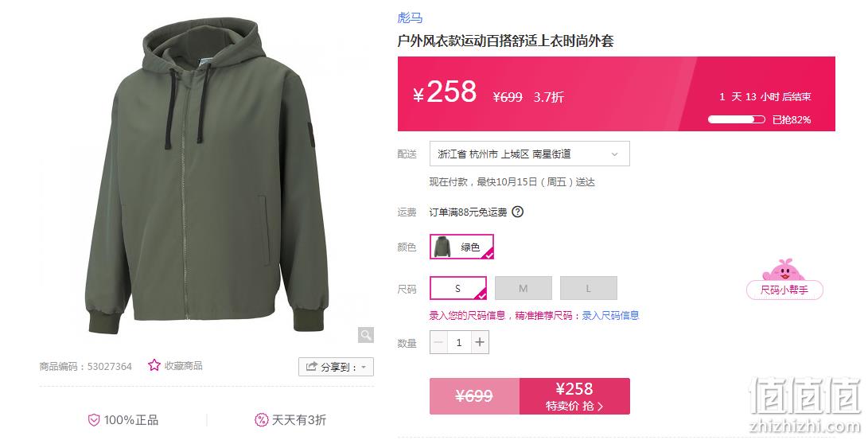Click the 录入尺码信息 link
The height and width of the screenshot is (440, 868).
point(610,315)
